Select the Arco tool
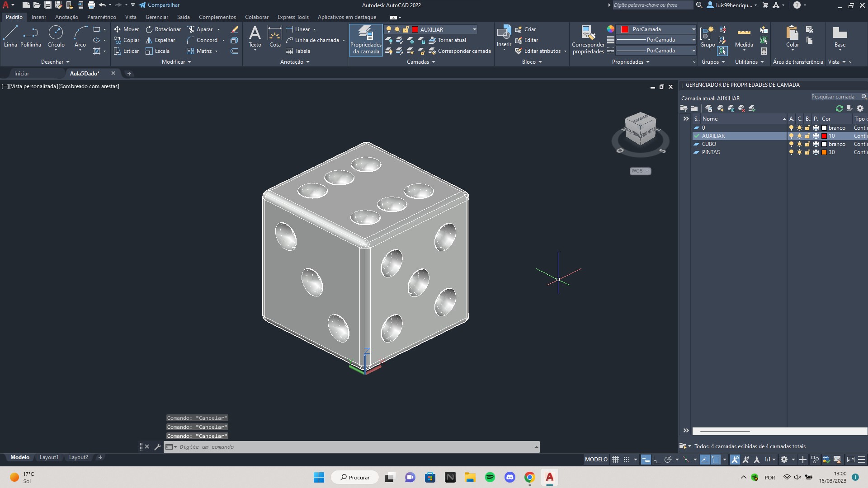This screenshot has height=488, width=868. (80, 37)
